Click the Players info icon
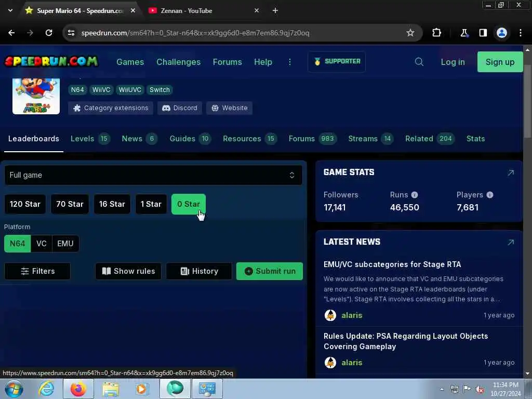This screenshot has width=532, height=399. 489,195
